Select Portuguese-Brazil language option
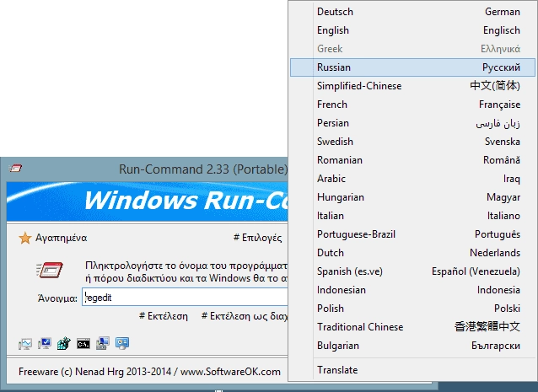538x392 pixels. coord(412,234)
